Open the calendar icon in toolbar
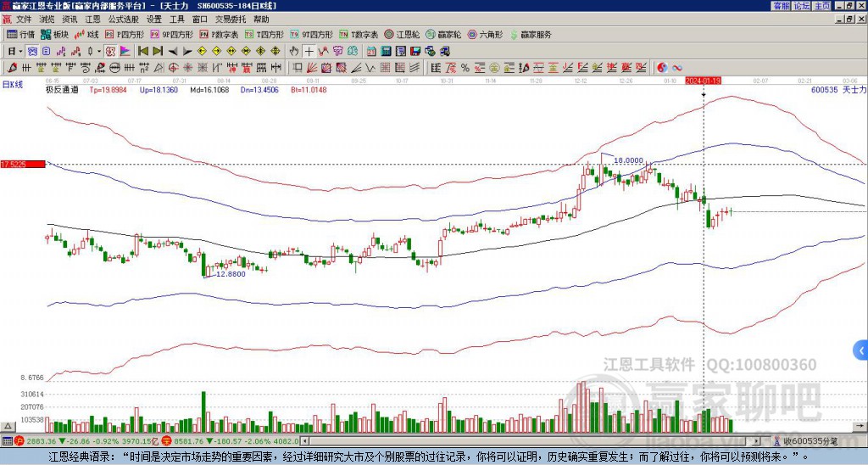Viewport: 868px width, 465px height. click(371, 51)
